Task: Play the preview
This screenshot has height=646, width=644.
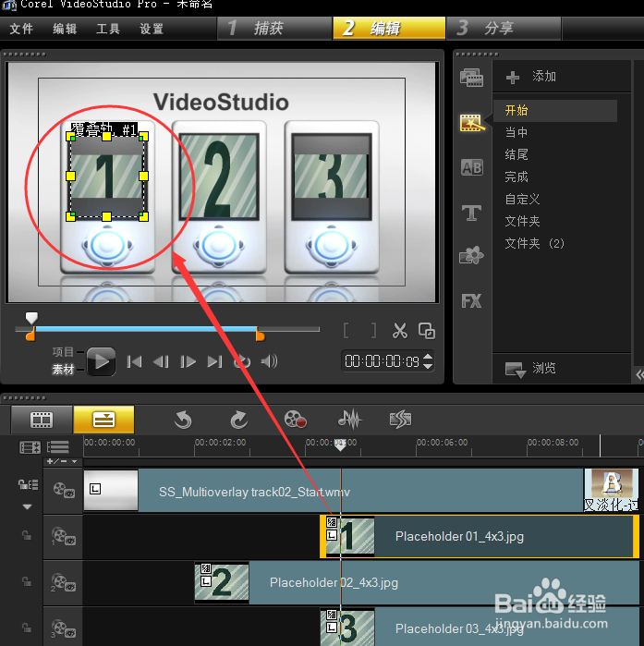Action: (102, 361)
